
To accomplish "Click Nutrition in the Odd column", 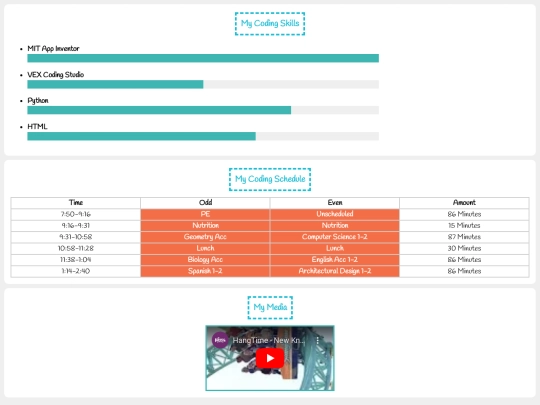I will (205, 226).
